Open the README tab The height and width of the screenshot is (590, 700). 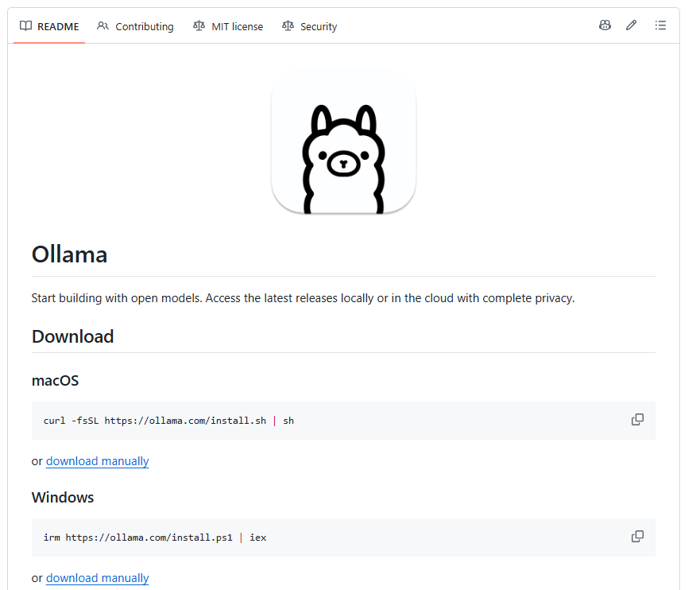pyautogui.click(x=49, y=26)
